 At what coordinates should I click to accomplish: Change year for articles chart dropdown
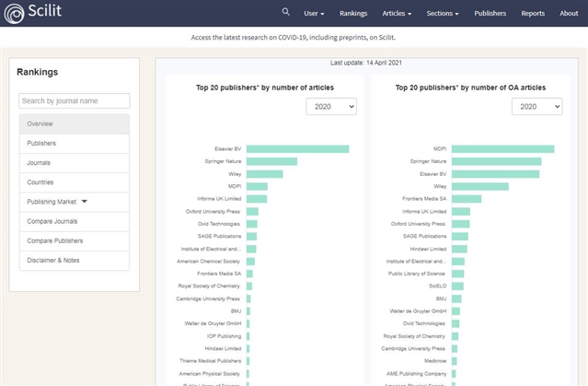331,107
